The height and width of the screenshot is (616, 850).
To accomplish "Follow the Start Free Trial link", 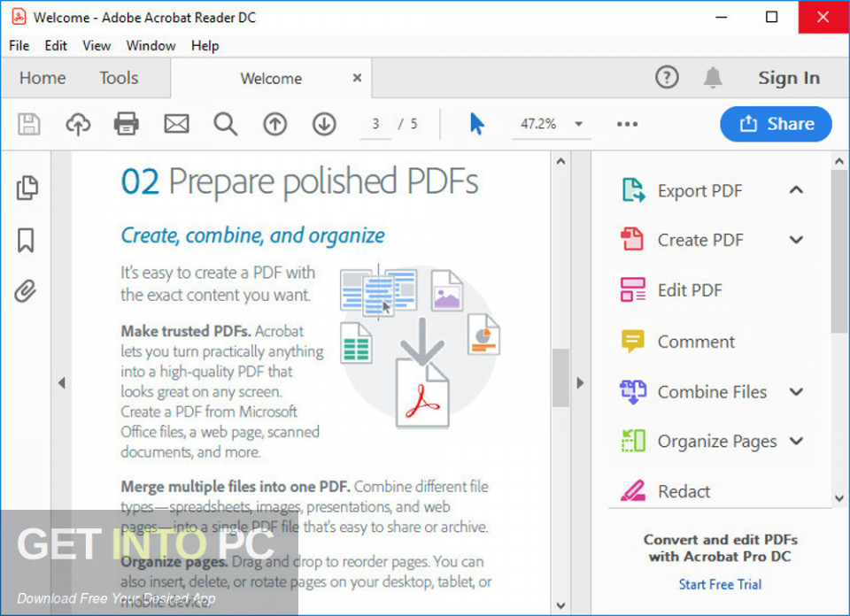I will pyautogui.click(x=720, y=584).
